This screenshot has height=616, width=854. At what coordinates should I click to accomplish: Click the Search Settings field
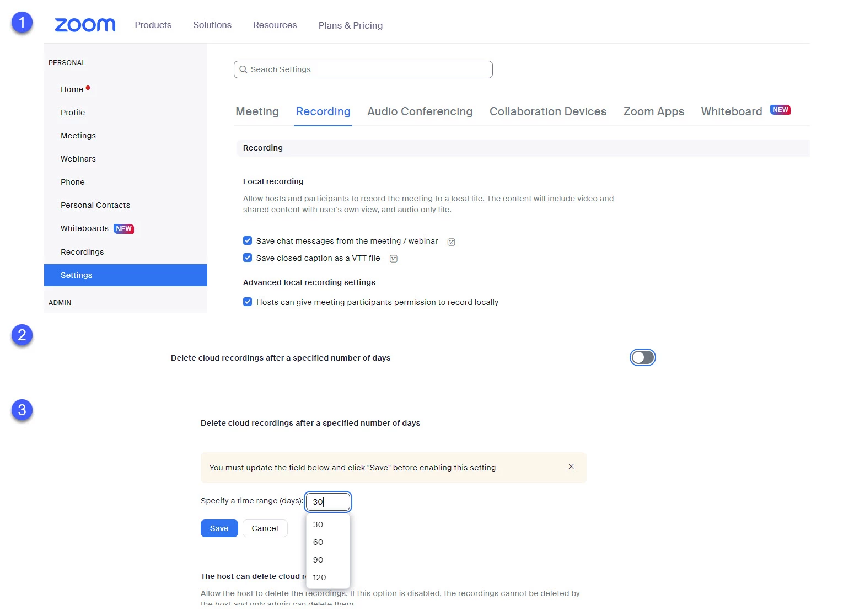pos(363,69)
